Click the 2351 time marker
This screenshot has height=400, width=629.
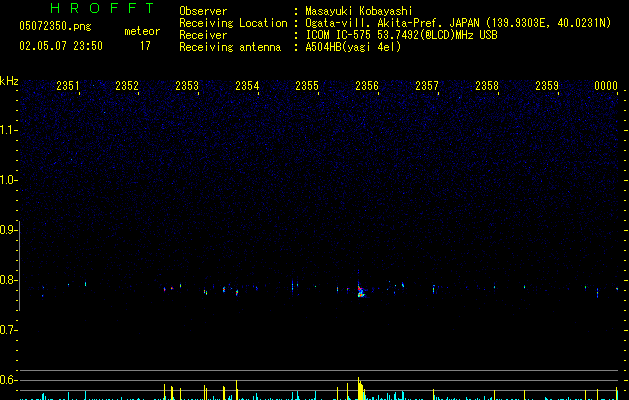pyautogui.click(x=67, y=86)
